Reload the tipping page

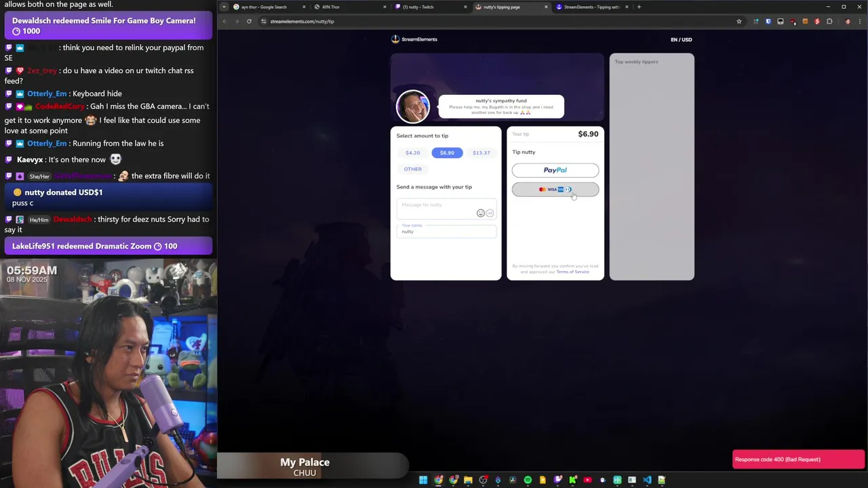pyautogui.click(x=249, y=21)
